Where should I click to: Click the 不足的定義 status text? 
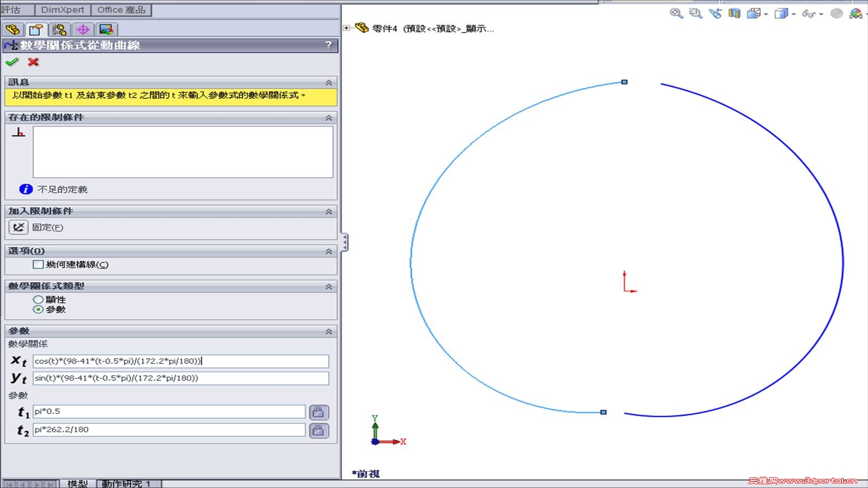point(62,189)
